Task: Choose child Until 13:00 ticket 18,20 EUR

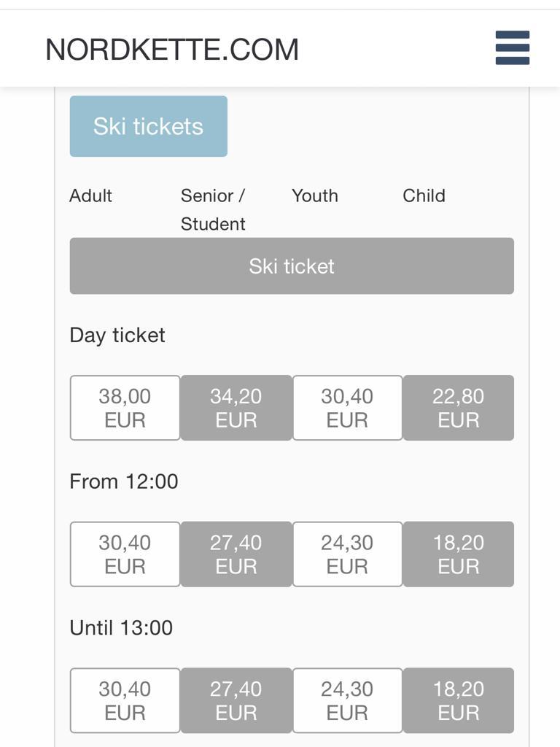Action: coord(458,700)
